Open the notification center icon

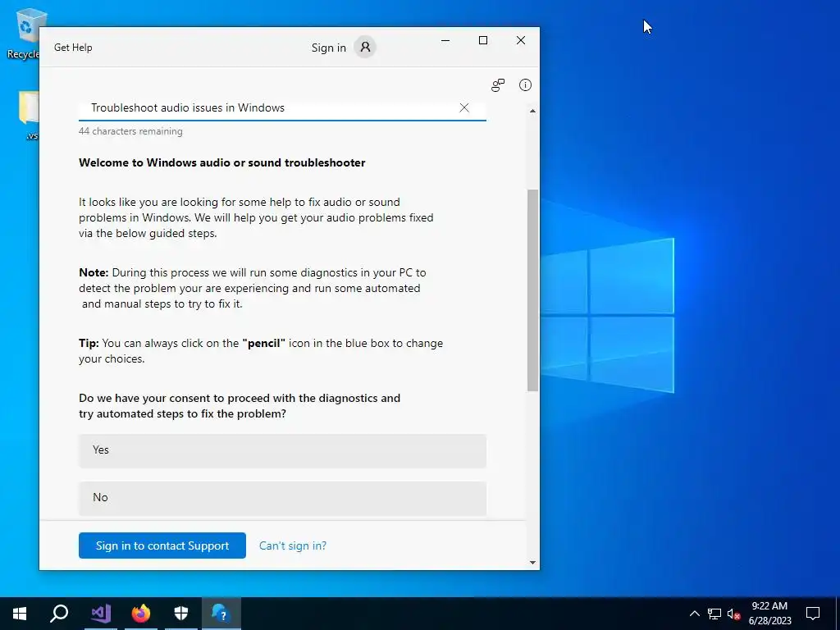point(813,614)
